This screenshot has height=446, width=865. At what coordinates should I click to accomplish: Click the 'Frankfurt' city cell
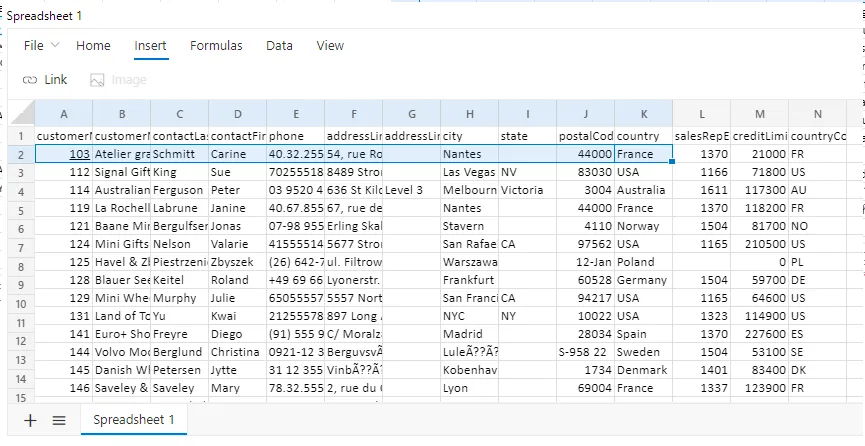coord(469,280)
